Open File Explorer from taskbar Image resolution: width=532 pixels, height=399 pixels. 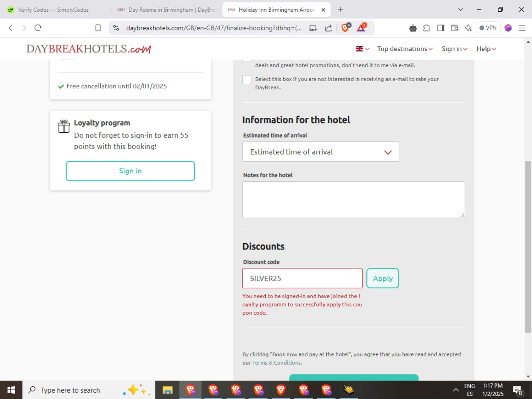click(167, 390)
